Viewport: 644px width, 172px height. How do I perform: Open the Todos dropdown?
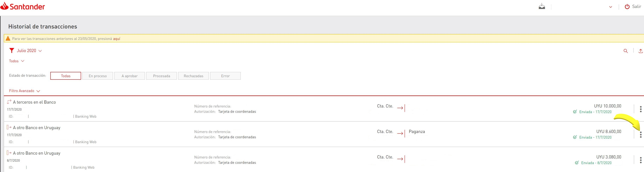pos(16,61)
